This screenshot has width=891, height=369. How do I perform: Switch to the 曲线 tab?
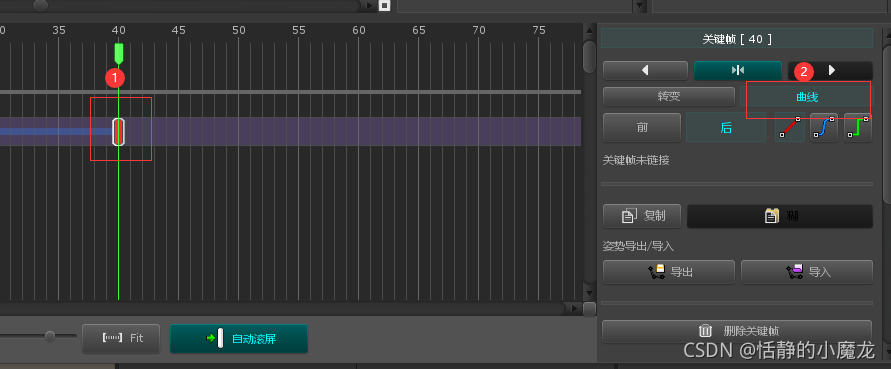tap(807, 98)
